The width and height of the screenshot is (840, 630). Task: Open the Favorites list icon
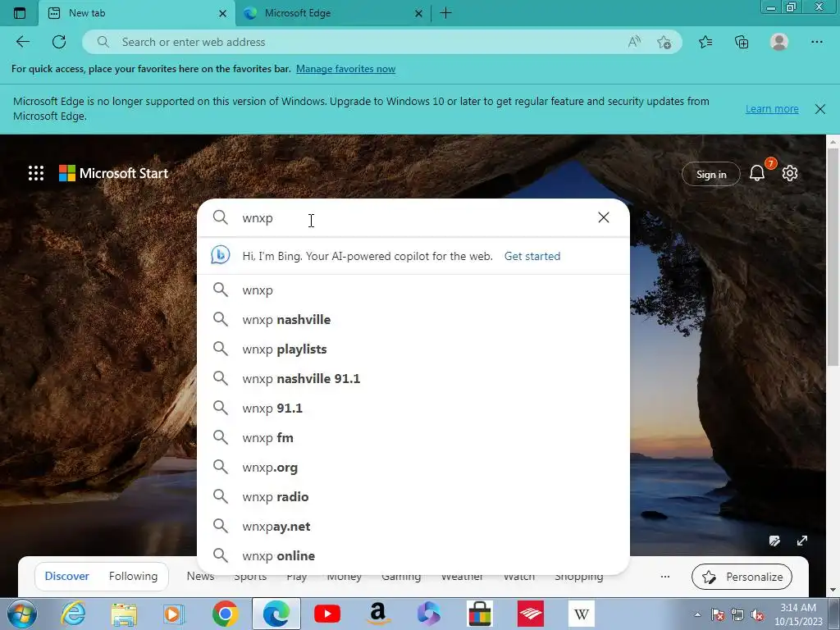pos(705,42)
